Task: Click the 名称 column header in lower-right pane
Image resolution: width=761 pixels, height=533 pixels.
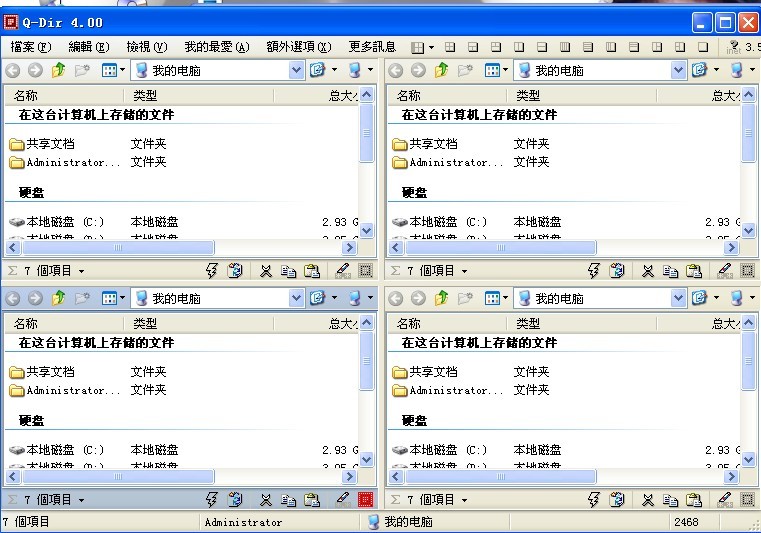Action: 448,323
